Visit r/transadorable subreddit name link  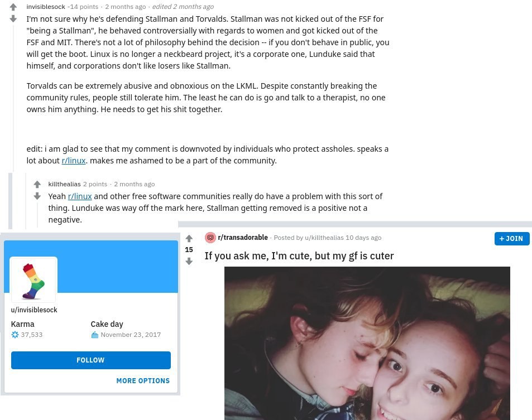[x=243, y=237]
